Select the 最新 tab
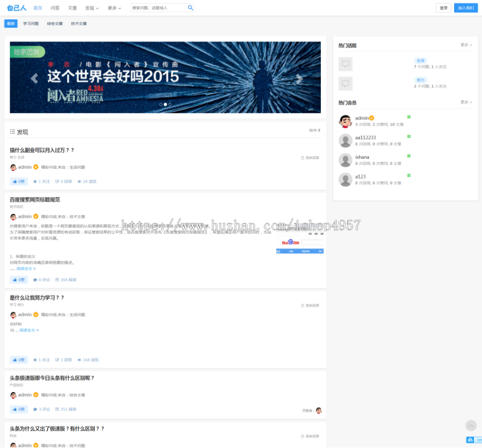This screenshot has width=482, height=448. pyautogui.click(x=11, y=24)
